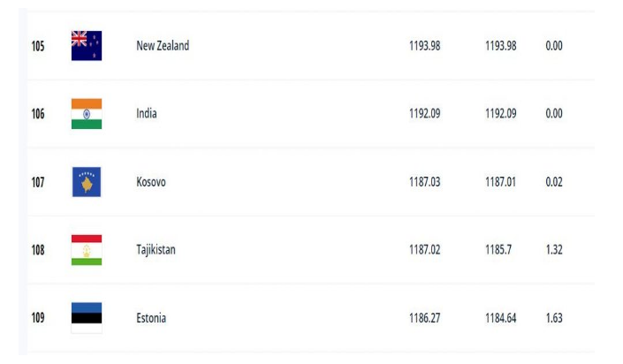This screenshot has width=623, height=364.
Task: Open the Tajikistan team page
Action: tap(156, 250)
